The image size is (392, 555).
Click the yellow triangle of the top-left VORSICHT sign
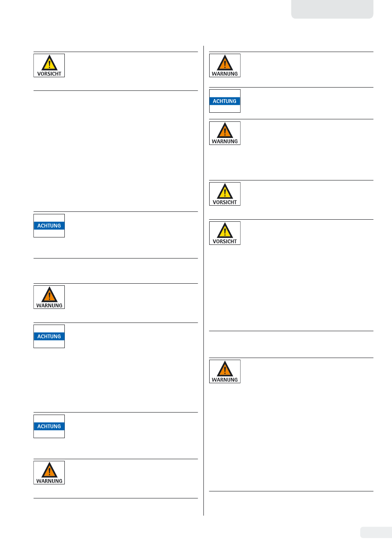tap(49, 63)
